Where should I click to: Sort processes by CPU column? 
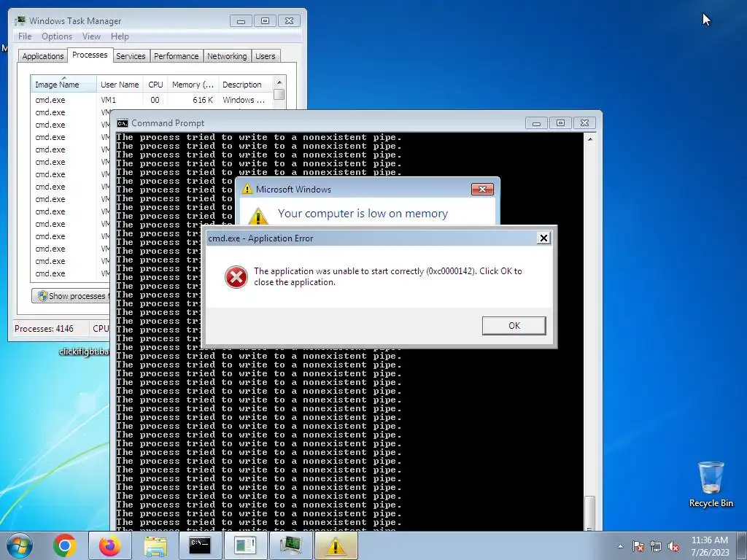click(155, 85)
